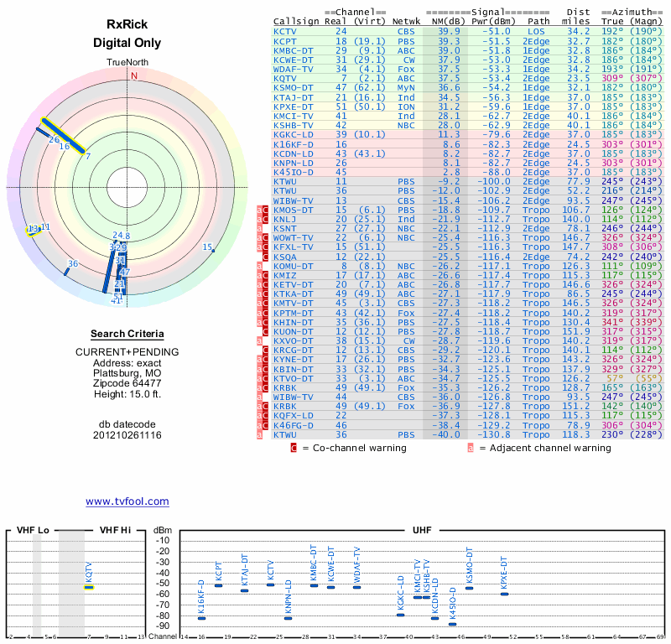Click the KTKA-DT callsign
This screenshot has height=644, width=671.
click(294, 294)
